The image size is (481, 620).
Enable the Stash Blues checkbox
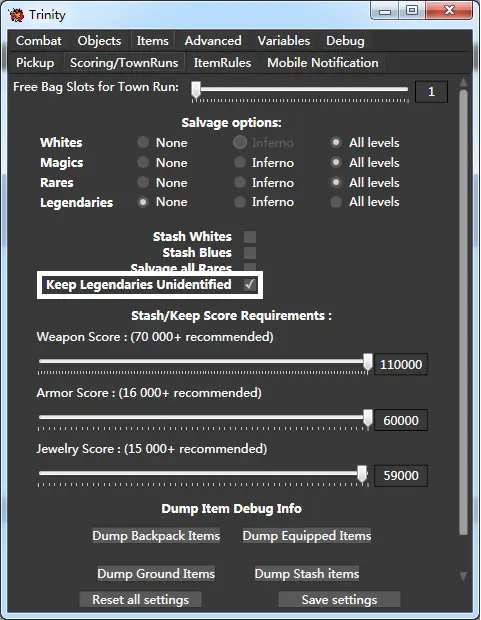(x=250, y=253)
